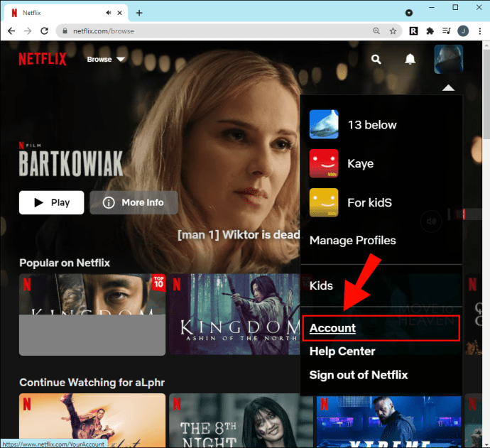
Task: Click Sign out of Netflix
Action: pyautogui.click(x=359, y=375)
